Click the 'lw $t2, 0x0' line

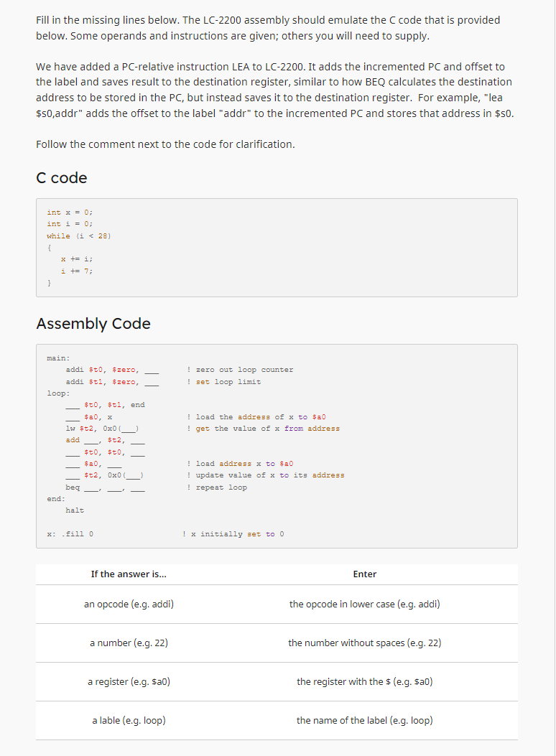coord(103,429)
